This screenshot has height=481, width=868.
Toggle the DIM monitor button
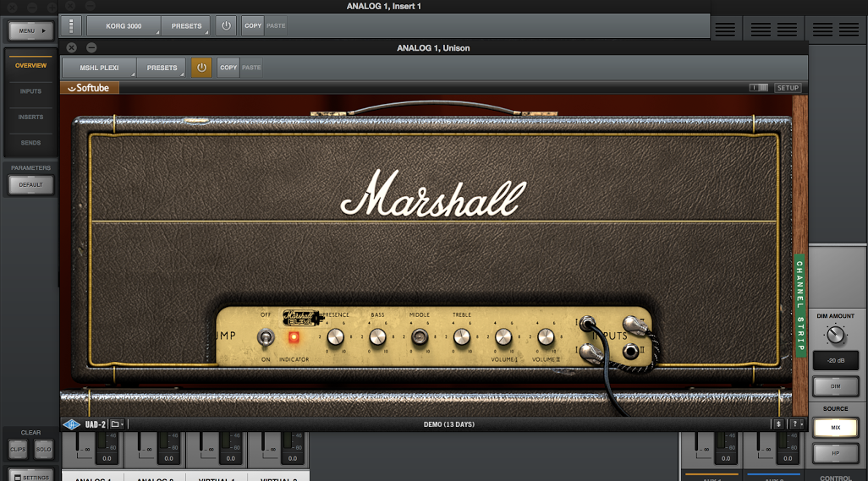[835, 386]
